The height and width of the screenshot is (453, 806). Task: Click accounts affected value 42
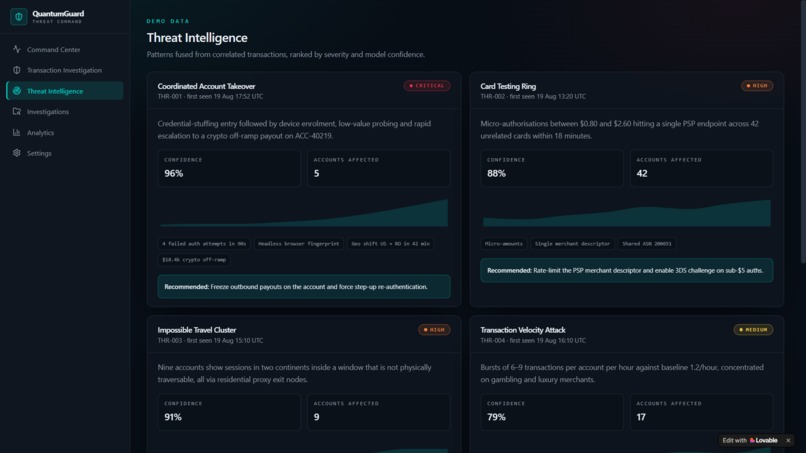(x=642, y=173)
